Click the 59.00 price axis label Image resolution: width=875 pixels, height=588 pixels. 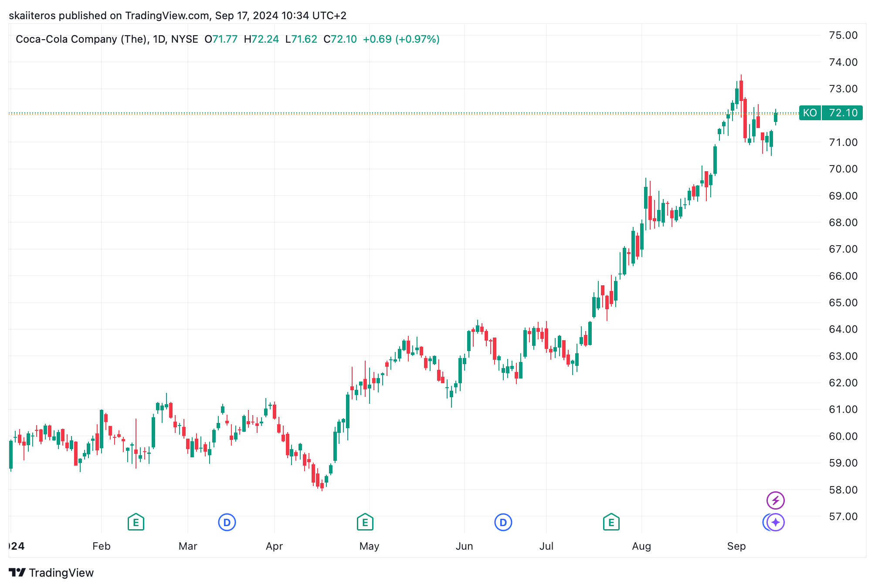[843, 463]
